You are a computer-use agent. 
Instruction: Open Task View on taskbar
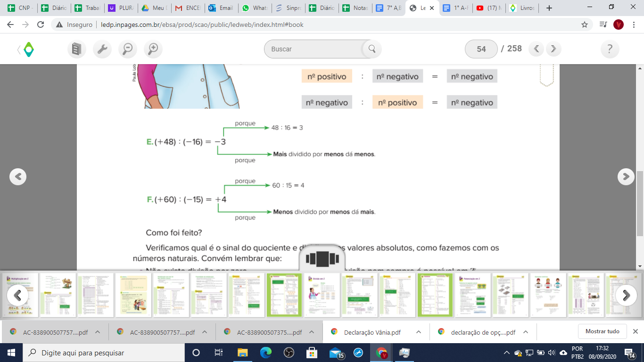pyautogui.click(x=219, y=353)
